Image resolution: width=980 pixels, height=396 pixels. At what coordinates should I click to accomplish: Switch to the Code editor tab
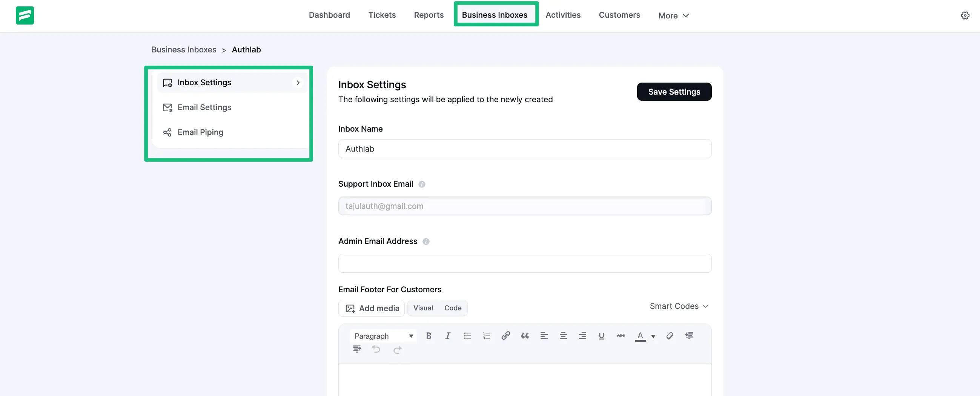click(452, 308)
